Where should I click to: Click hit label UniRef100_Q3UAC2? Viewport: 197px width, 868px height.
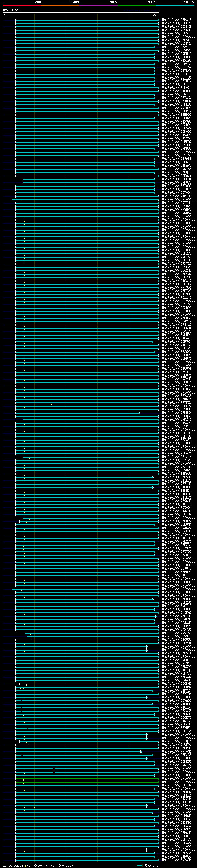tap(177, 318)
